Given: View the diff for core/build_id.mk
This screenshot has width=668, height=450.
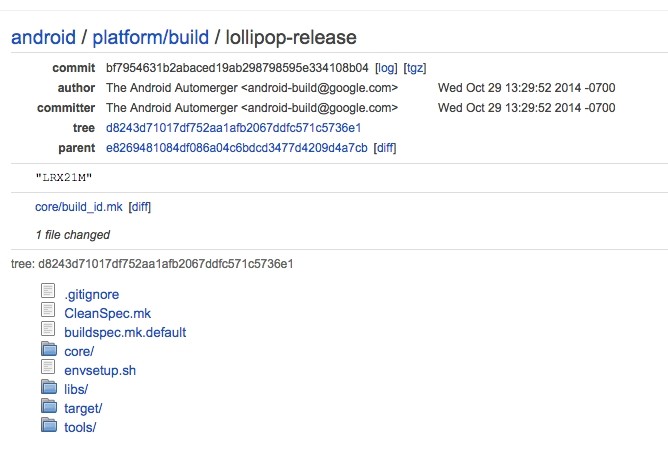Looking at the screenshot, I should [140, 207].
